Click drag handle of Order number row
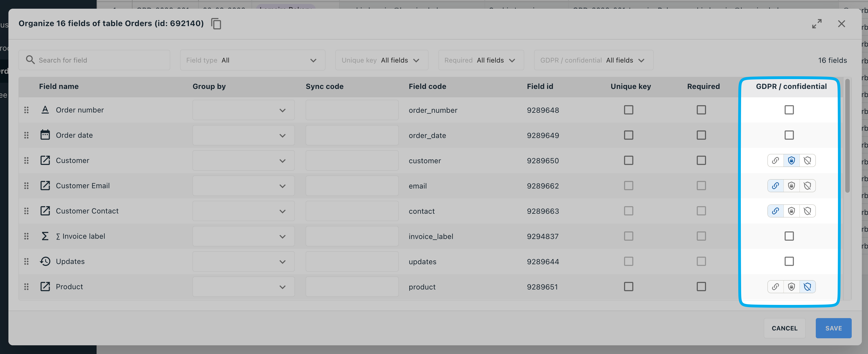The width and height of the screenshot is (868, 354). [26, 110]
